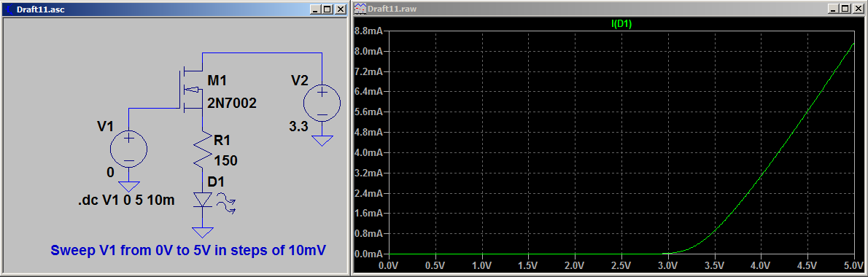This screenshot has width=868, height=277.
Task: Click the 3.3 voltage value of V2
Action: coord(300,127)
